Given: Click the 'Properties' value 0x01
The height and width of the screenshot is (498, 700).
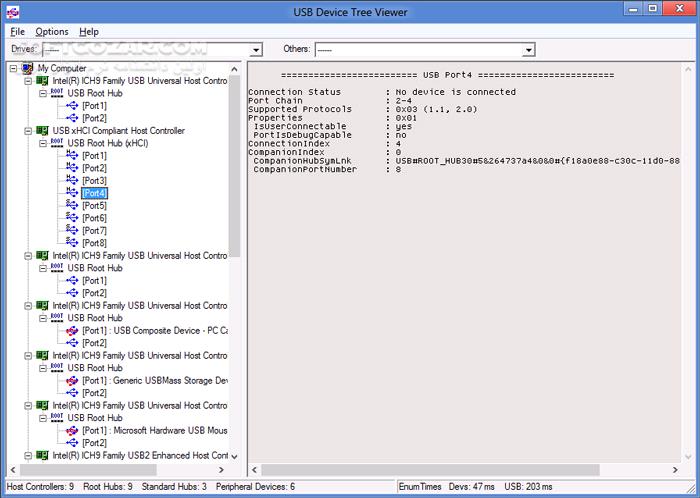Looking at the screenshot, I should click(406, 118).
